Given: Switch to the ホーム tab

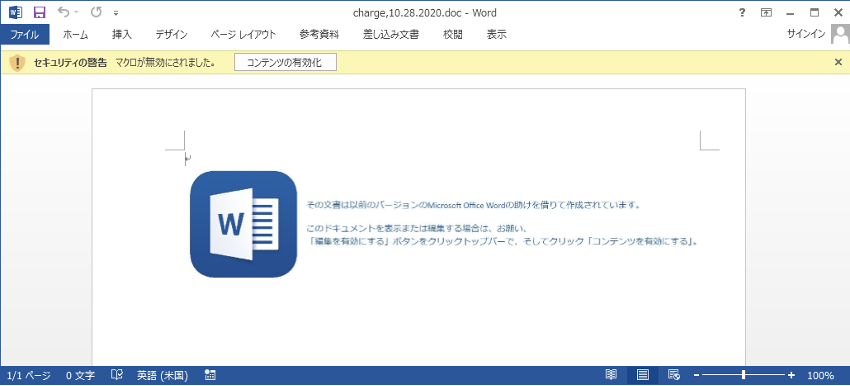Looking at the screenshot, I should (75, 35).
